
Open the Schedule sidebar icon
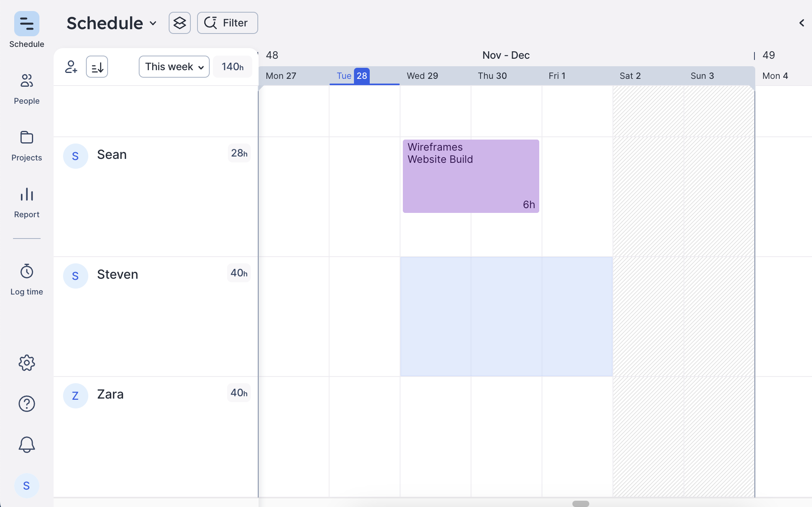click(27, 24)
